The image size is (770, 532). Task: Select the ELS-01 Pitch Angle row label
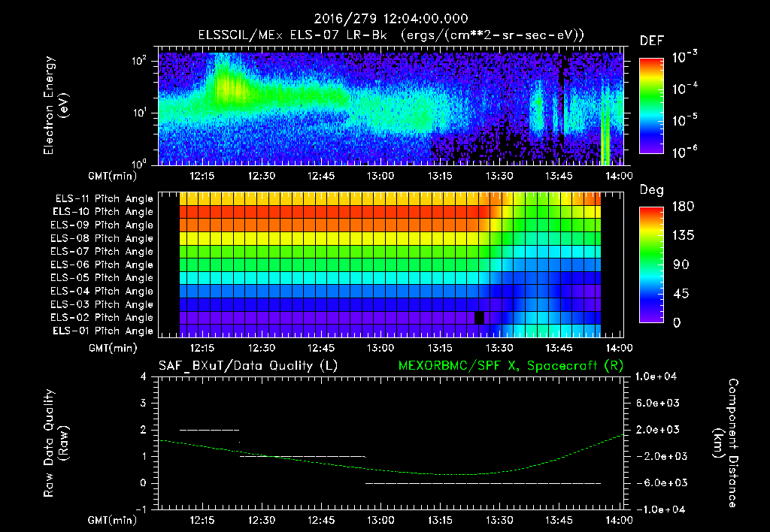point(103,331)
